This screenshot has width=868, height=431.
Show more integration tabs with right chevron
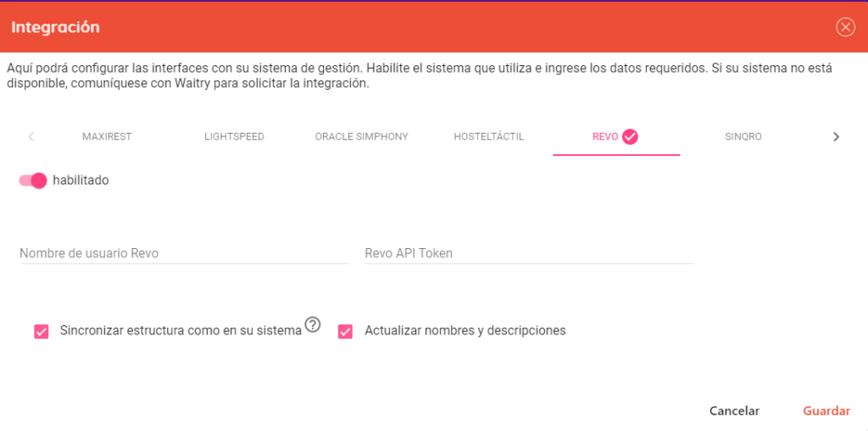pos(837,136)
